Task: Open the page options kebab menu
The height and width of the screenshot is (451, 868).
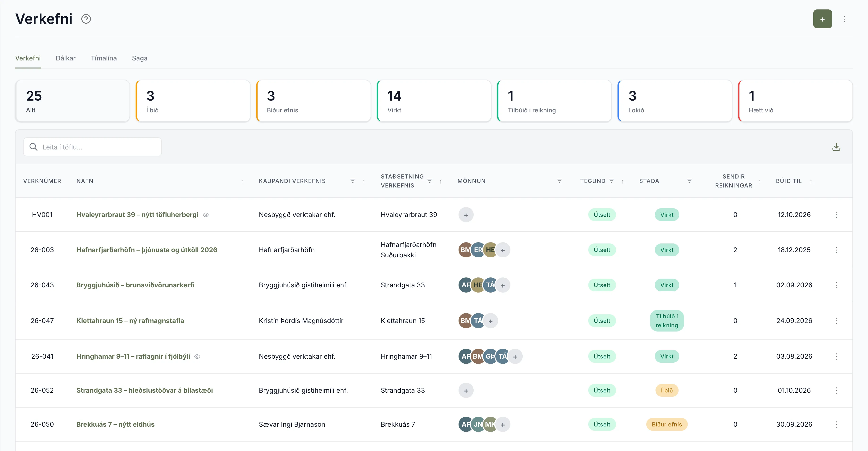Action: click(x=844, y=19)
